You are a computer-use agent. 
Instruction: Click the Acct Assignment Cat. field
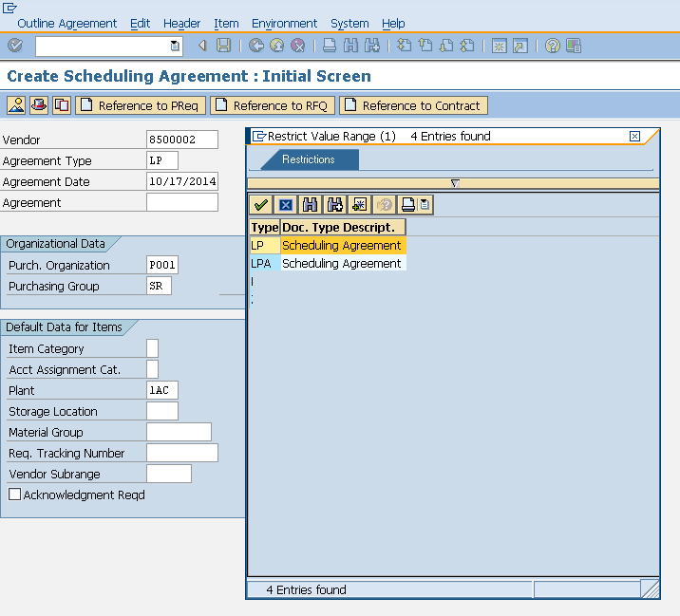click(x=153, y=369)
